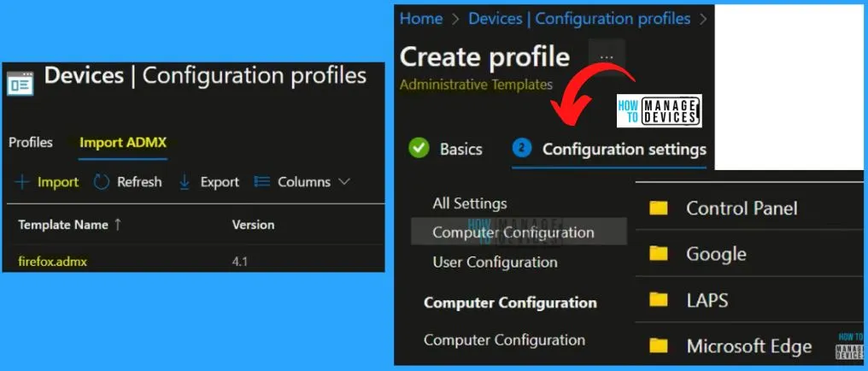Click the step 2 circle icon
This screenshot has height=371, width=868.
[522, 149]
